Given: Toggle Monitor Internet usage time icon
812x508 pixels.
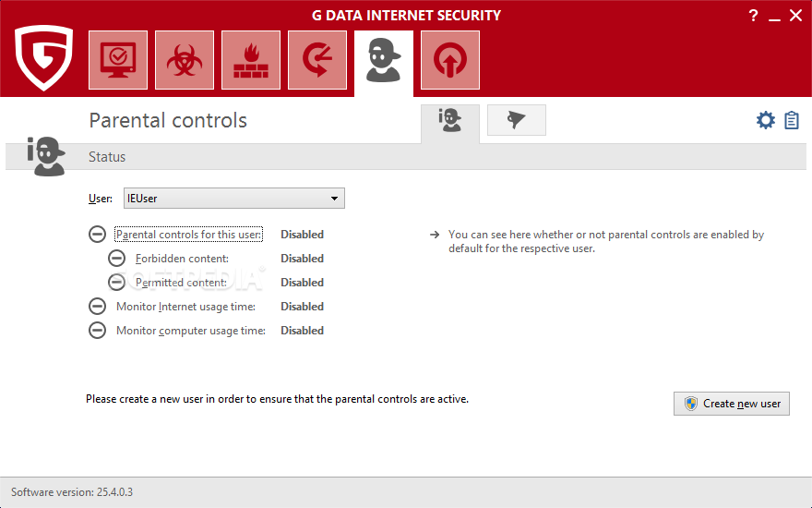Looking at the screenshot, I should pyautogui.click(x=97, y=307).
